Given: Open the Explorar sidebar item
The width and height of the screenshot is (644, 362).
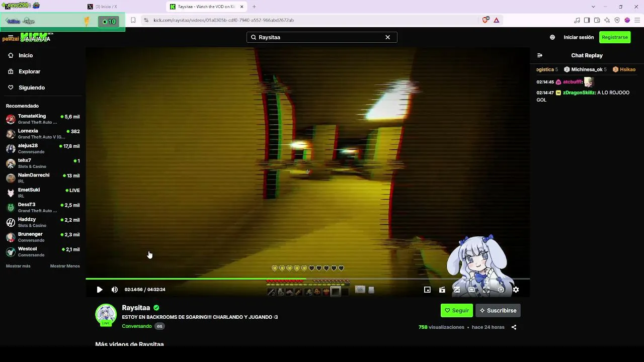Looking at the screenshot, I should point(43,71).
